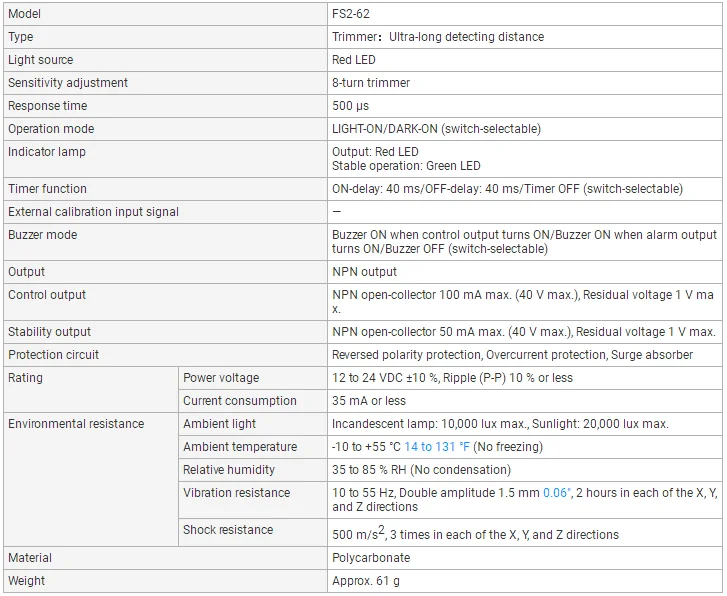Select the "Stability output" row label
Viewport: 727px width, 596px height.
point(49,332)
